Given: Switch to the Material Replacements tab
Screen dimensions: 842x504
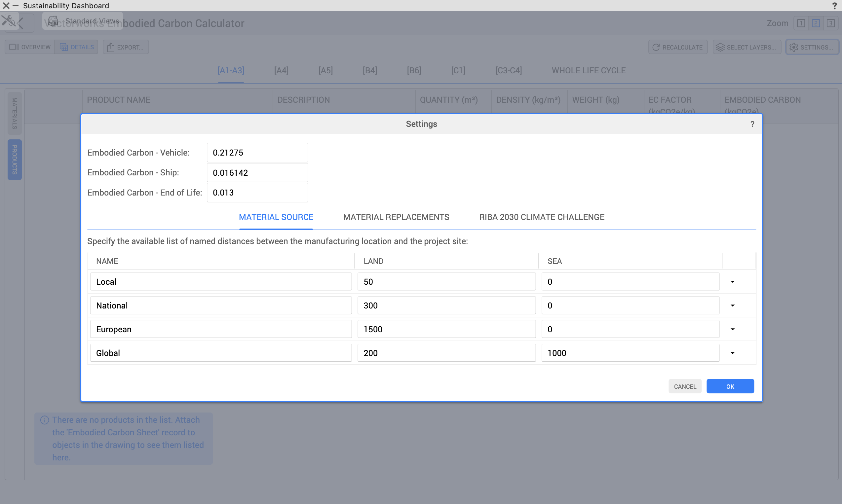Looking at the screenshot, I should click(396, 217).
